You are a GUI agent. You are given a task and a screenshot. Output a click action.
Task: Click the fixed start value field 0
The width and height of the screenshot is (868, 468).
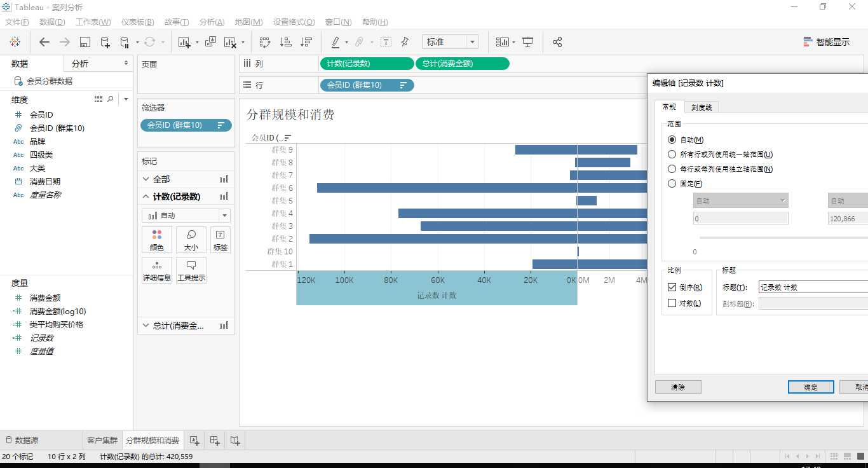coord(741,218)
